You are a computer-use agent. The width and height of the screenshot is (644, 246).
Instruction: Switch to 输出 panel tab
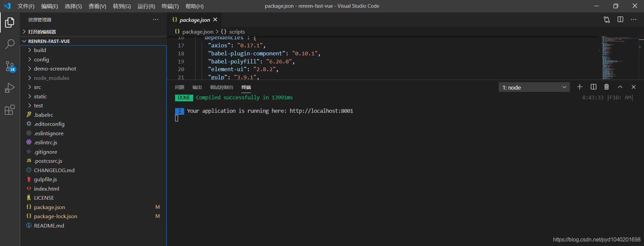point(197,87)
